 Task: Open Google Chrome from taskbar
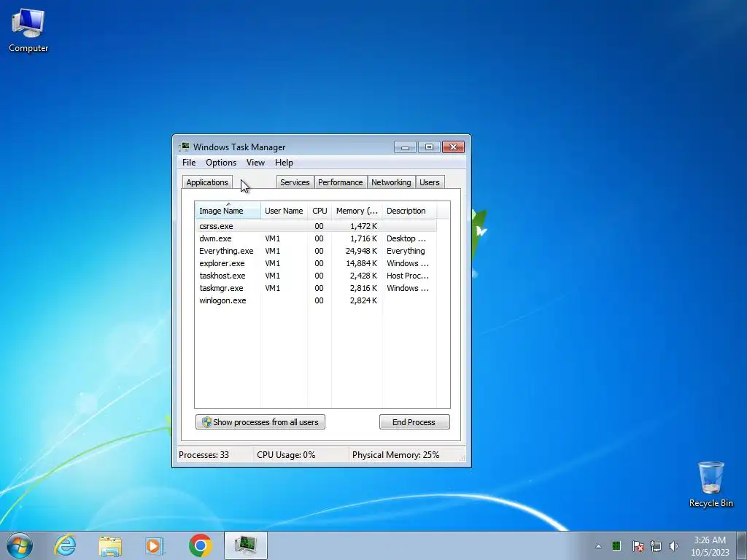pyautogui.click(x=200, y=545)
